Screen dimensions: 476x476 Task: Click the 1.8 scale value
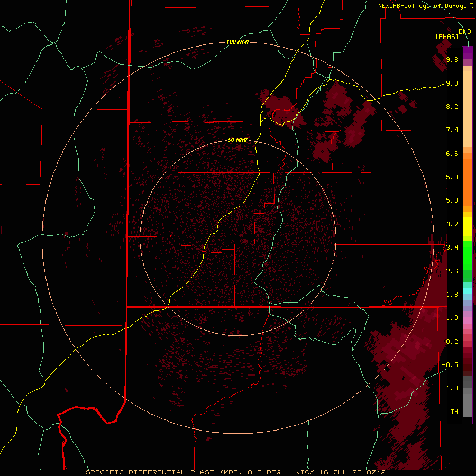click(x=452, y=295)
